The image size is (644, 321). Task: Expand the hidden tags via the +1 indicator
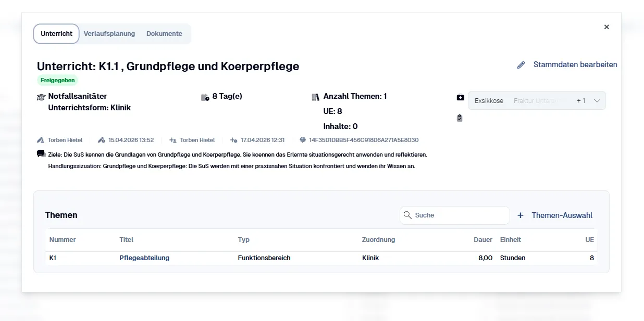click(581, 100)
